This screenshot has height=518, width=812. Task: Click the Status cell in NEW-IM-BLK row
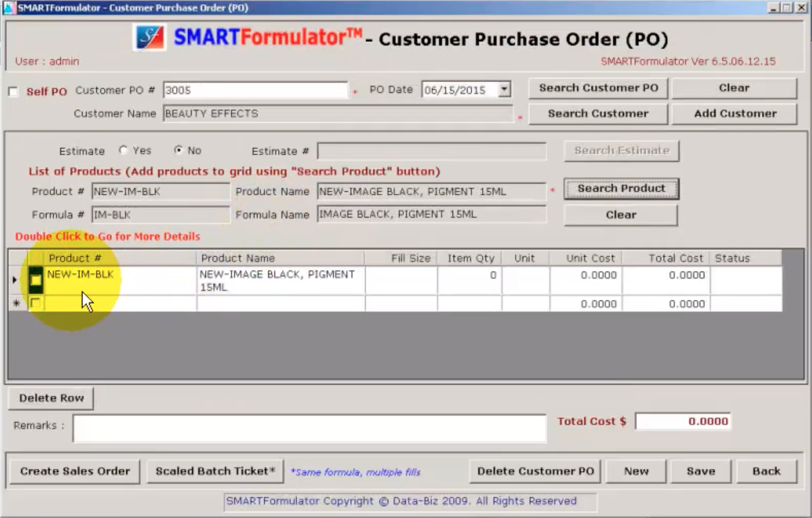(745, 280)
